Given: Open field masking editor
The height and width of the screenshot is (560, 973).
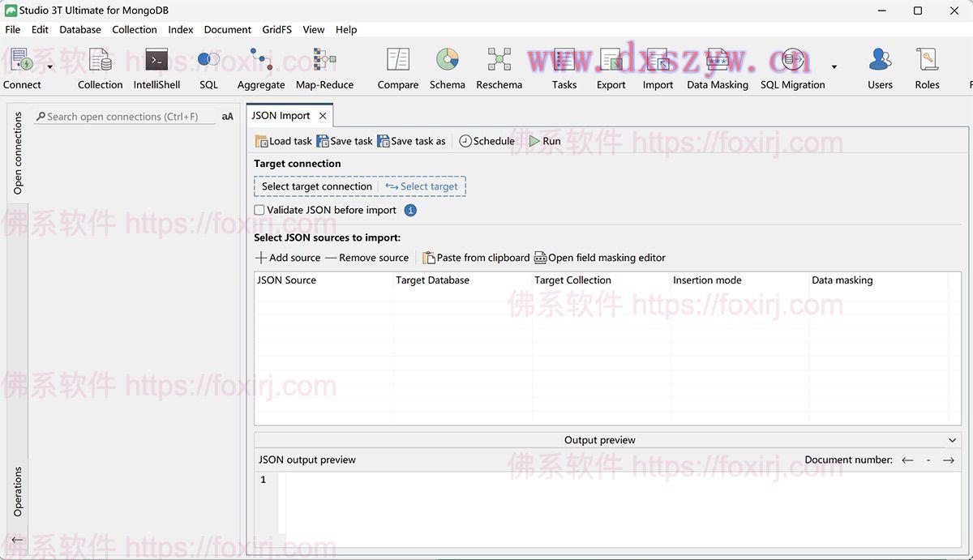Looking at the screenshot, I should (600, 258).
